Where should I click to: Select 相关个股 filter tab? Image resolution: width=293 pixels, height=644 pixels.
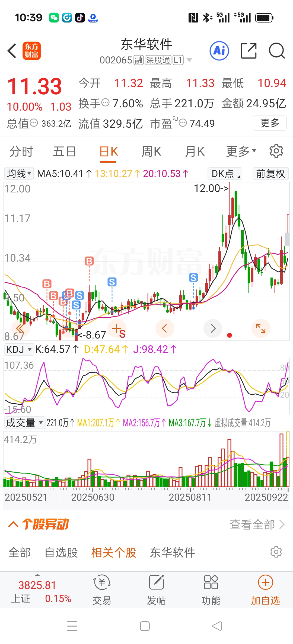[x=114, y=552]
